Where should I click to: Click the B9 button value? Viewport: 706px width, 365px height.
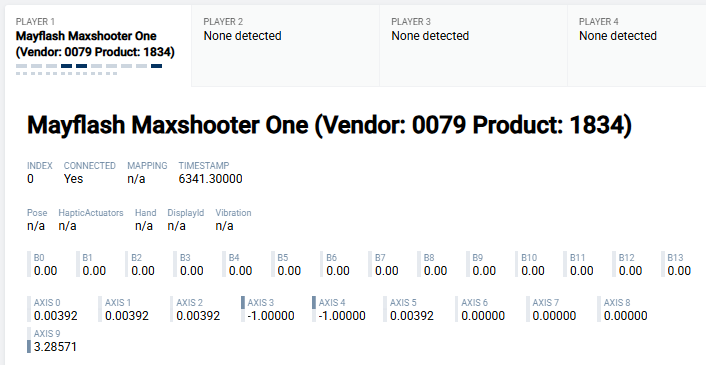point(484,271)
